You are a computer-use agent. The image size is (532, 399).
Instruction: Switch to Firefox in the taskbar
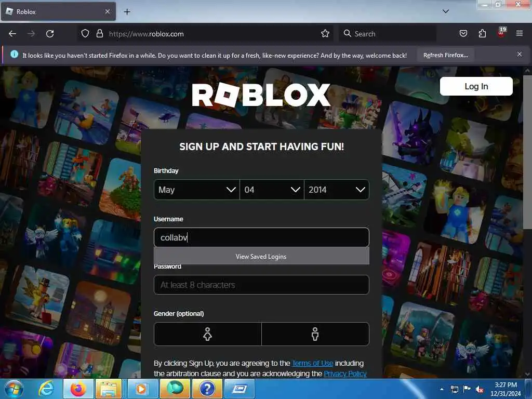pos(78,389)
